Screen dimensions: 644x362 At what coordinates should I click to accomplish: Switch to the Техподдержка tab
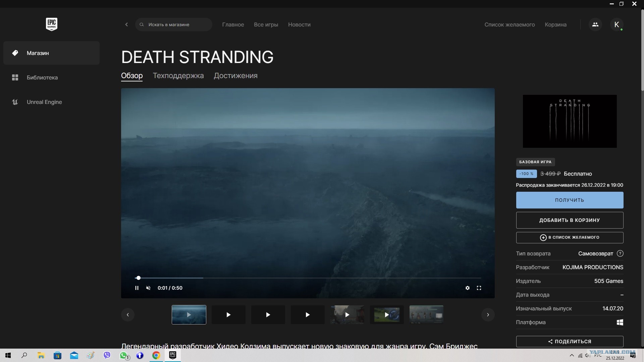[178, 76]
